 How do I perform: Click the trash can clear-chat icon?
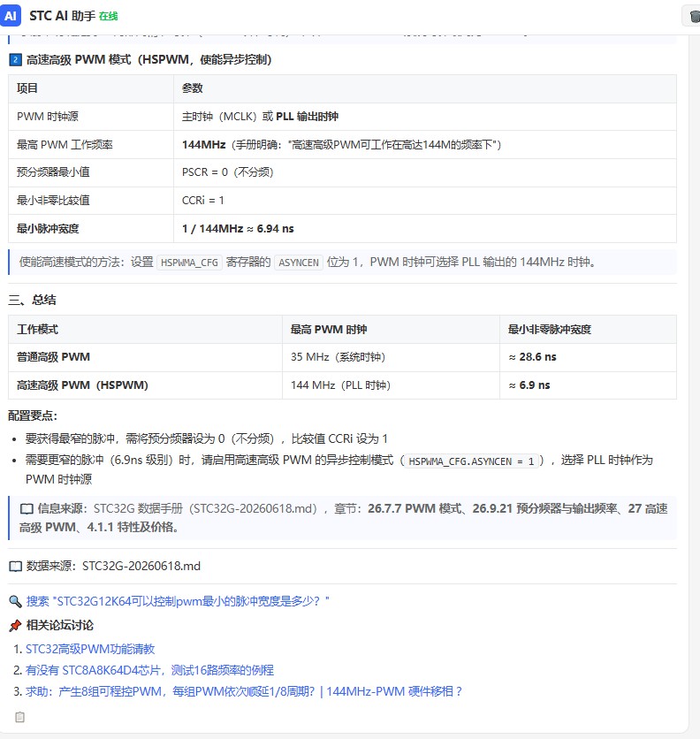click(x=695, y=16)
